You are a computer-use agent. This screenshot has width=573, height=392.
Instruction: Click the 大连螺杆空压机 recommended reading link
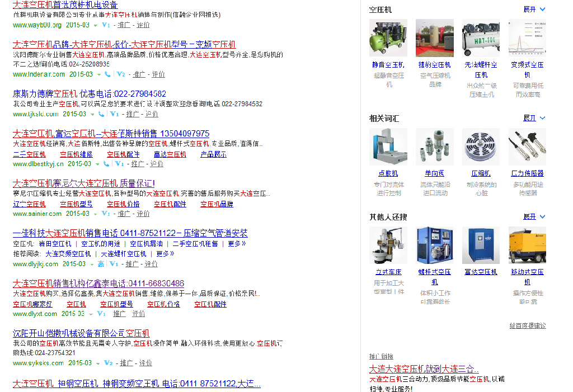coord(124,254)
